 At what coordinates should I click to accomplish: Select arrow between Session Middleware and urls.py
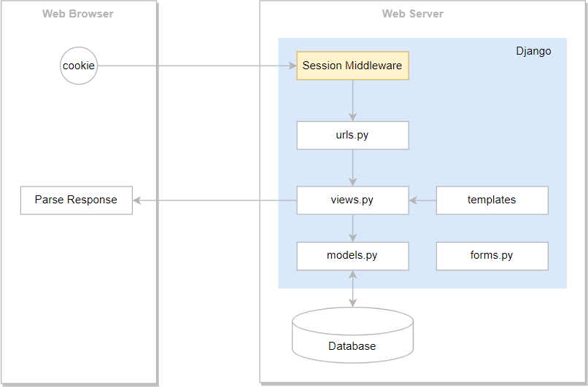(353, 100)
